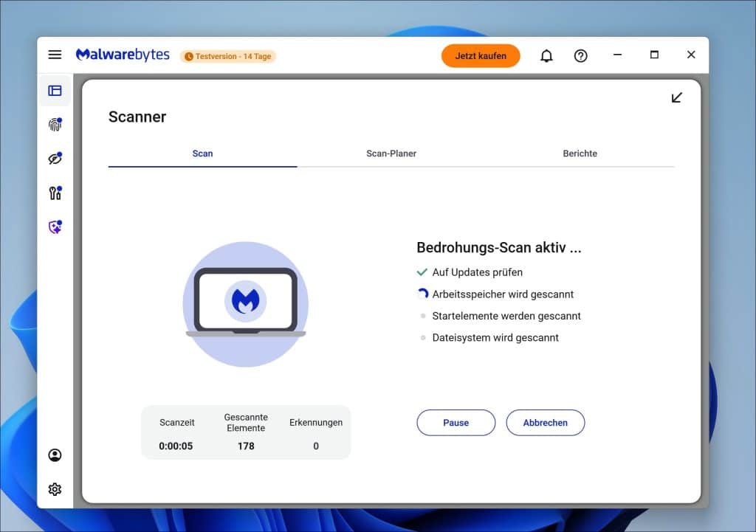The height and width of the screenshot is (532, 756).
Task: Open the tools sidebar icon
Action: 55,193
